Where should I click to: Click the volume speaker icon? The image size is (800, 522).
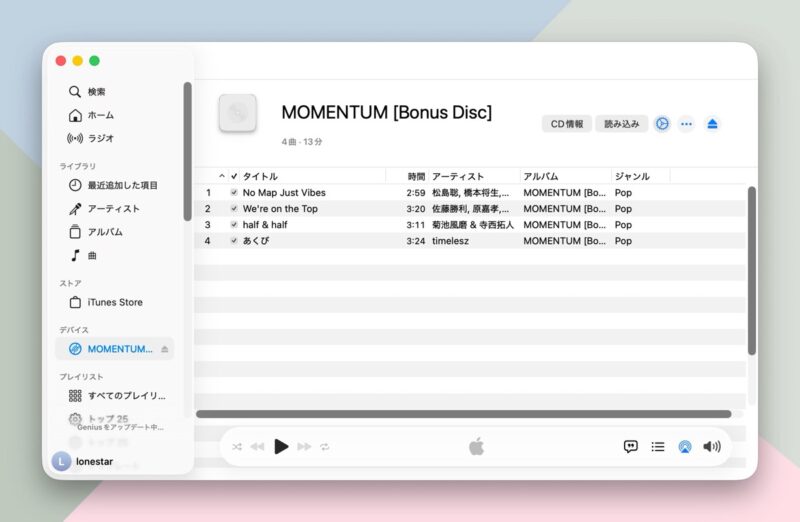point(712,447)
